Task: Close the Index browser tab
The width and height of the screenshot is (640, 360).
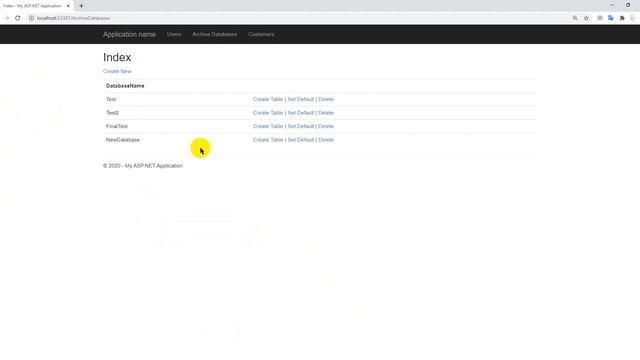Action: coord(68,6)
